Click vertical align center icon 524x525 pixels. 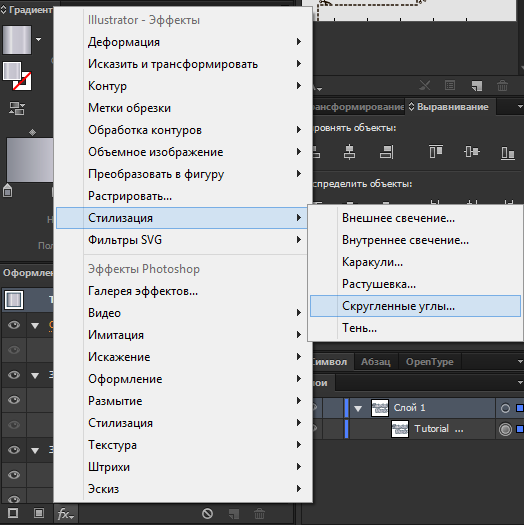click(x=471, y=152)
